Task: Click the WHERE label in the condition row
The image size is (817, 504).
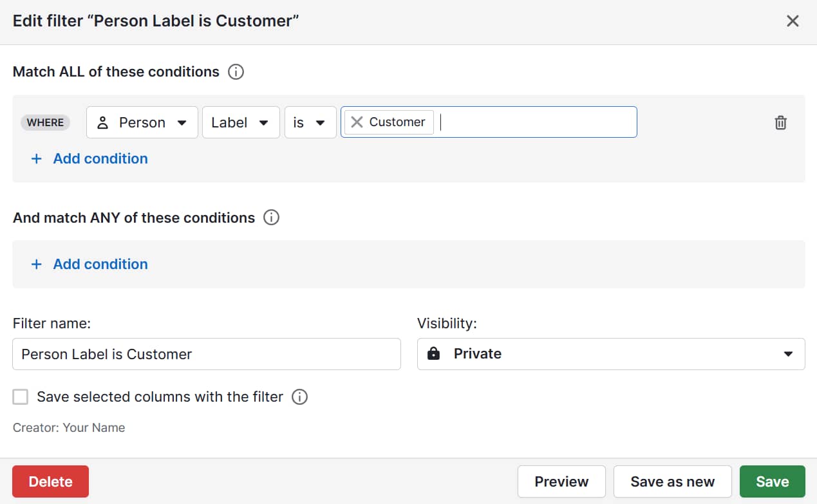Action: click(x=45, y=122)
